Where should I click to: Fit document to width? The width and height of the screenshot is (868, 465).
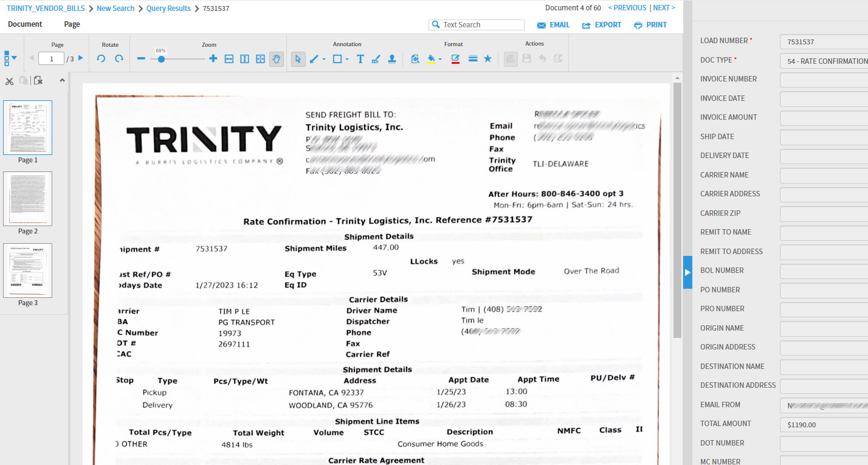229,58
